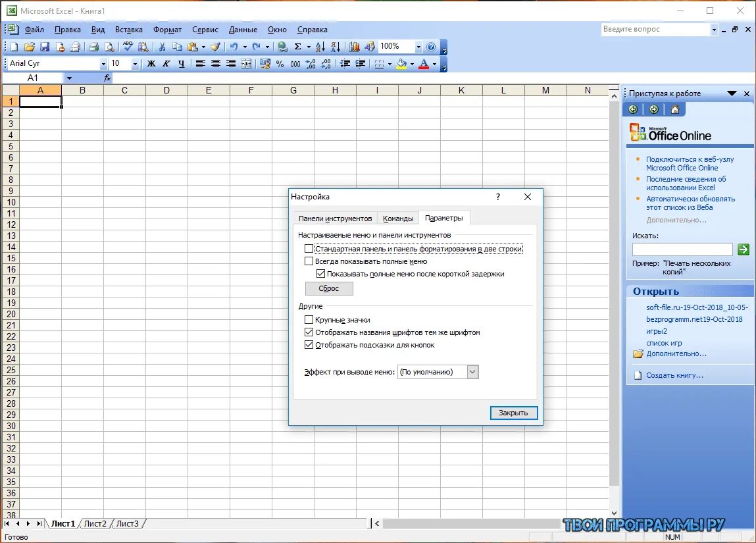Screen dimensions: 756x543
Task: Apply percent style % icon
Action: click(280, 64)
